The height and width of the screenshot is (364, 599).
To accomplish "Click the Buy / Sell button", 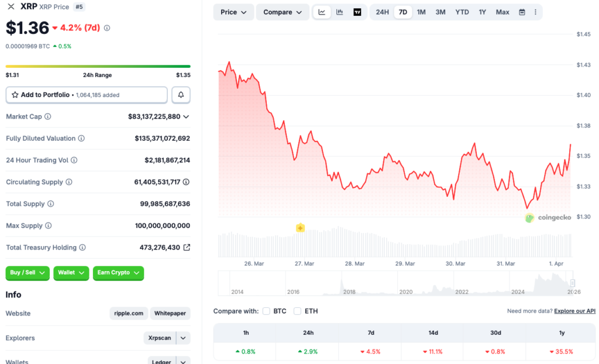I will coord(27,273).
